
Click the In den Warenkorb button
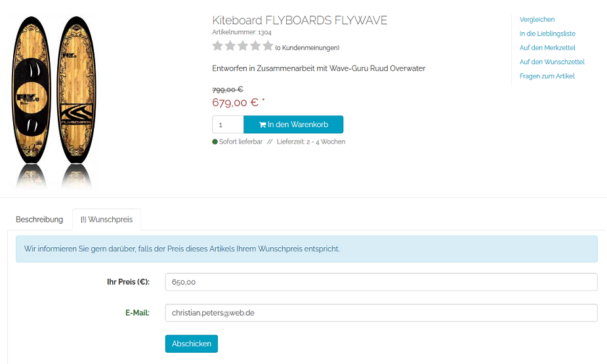293,125
